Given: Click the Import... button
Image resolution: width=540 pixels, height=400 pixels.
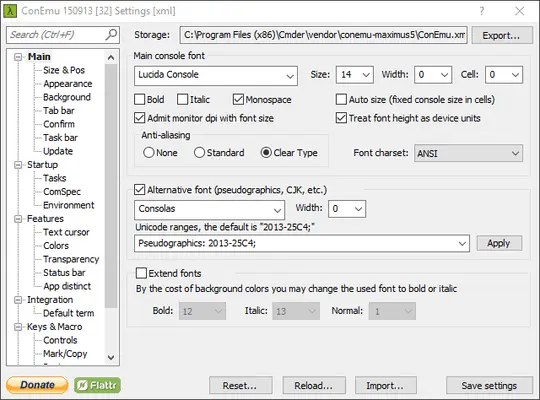Looking at the screenshot, I should pyautogui.click(x=386, y=385).
